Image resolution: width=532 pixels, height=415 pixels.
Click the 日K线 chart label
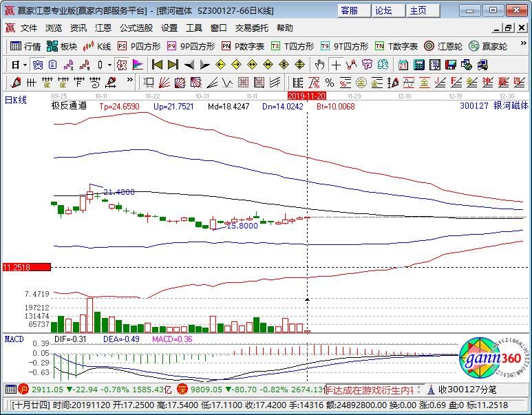[16, 100]
